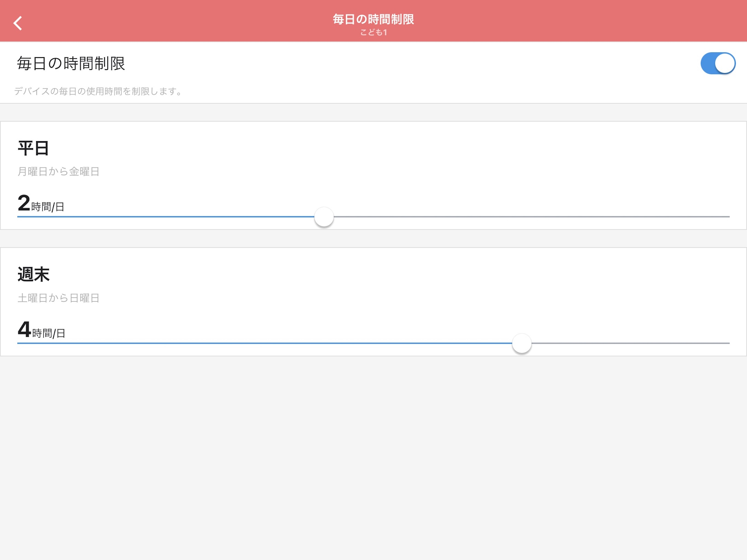Click the デバイスの毎日の使用時間を制限します description
This screenshot has height=560, width=747.
coord(98,91)
